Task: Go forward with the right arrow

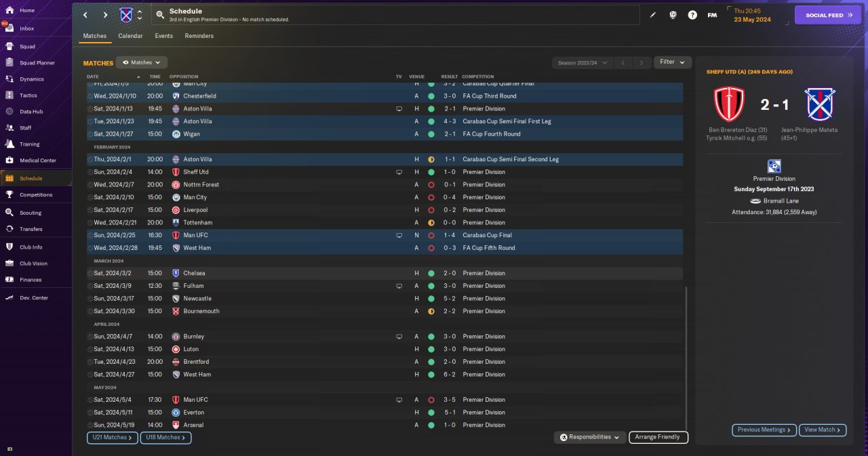Action: point(105,15)
